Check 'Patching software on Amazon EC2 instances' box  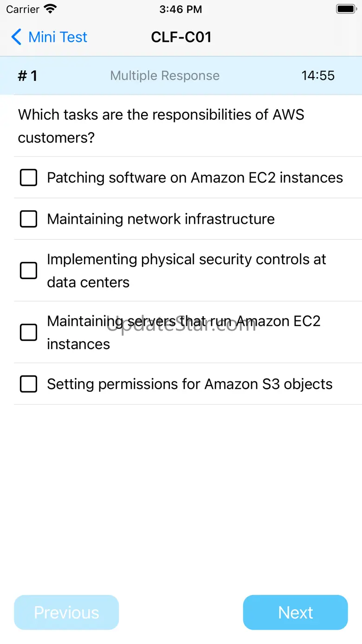[x=28, y=177]
